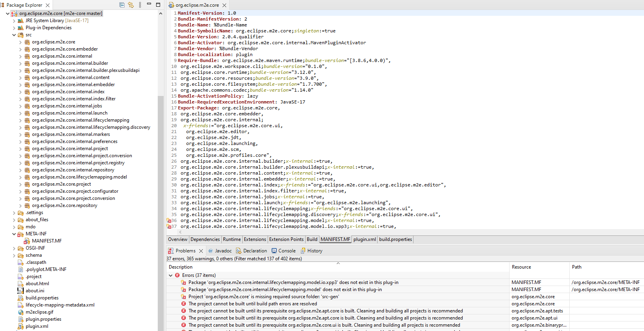The image size is (644, 331).
Task: Click the about_files folder icon
Action: pyautogui.click(x=21, y=220)
